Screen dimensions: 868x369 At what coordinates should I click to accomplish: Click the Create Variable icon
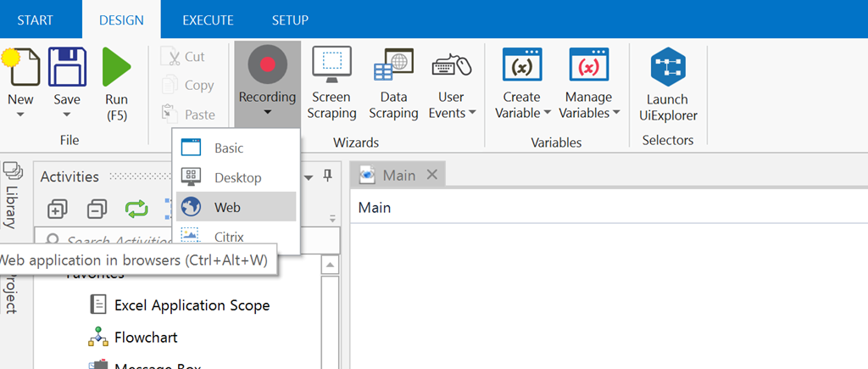522,64
